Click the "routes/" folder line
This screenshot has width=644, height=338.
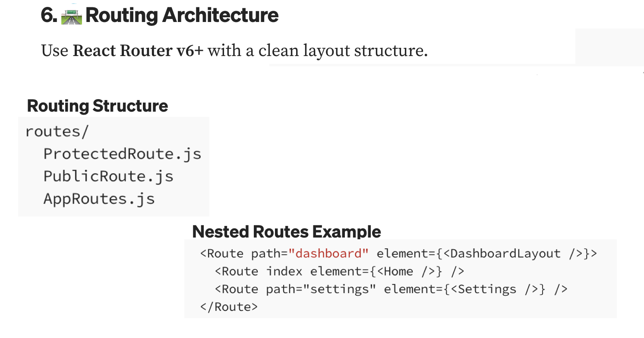57,131
